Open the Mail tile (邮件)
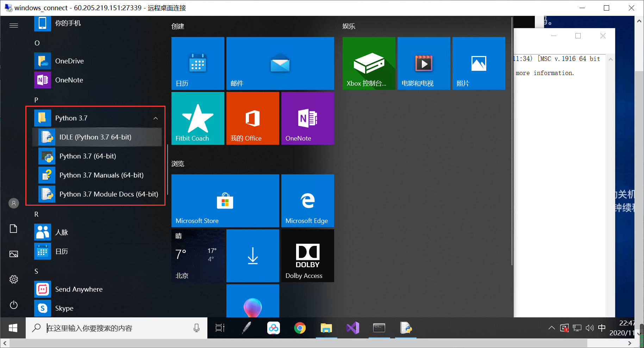This screenshot has width=644, height=348. click(x=280, y=63)
